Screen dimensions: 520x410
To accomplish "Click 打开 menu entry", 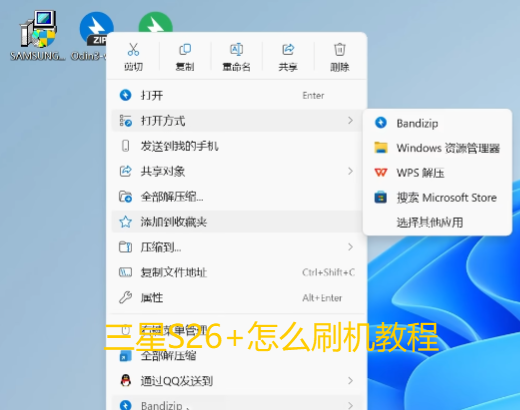I will [x=237, y=95].
